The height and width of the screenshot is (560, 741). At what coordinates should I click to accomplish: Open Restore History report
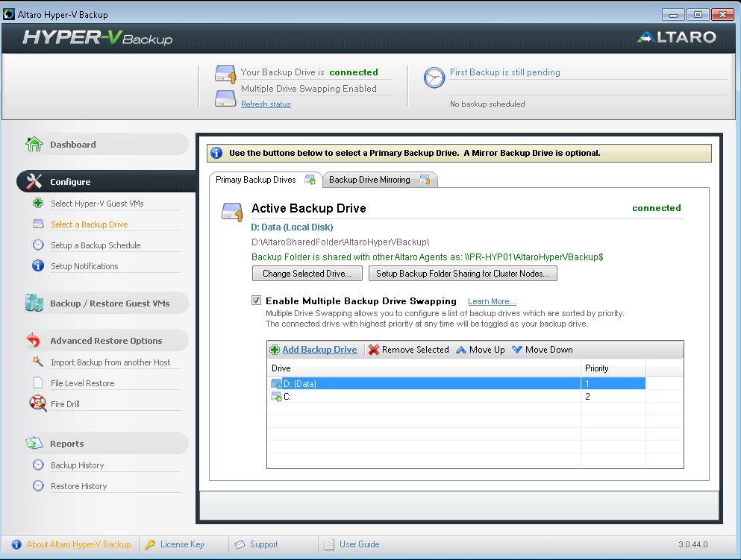(x=78, y=486)
